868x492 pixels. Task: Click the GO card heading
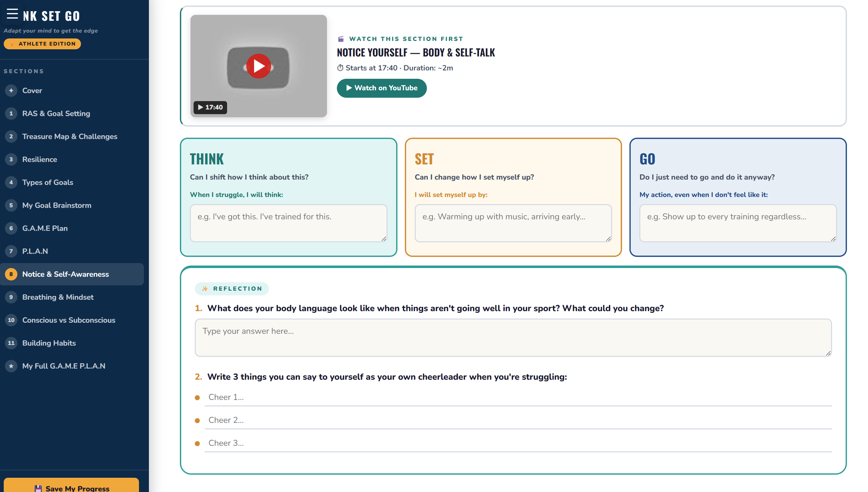(x=647, y=159)
